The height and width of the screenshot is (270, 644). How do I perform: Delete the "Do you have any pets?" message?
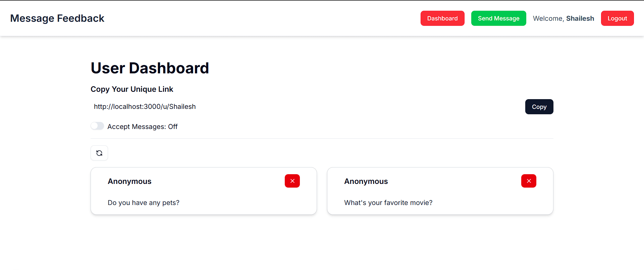[x=292, y=181]
